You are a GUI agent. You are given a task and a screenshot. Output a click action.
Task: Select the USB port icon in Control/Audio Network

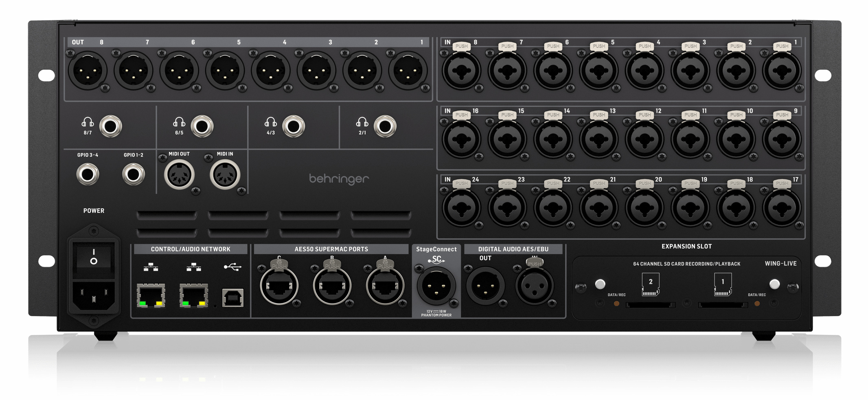tap(233, 267)
